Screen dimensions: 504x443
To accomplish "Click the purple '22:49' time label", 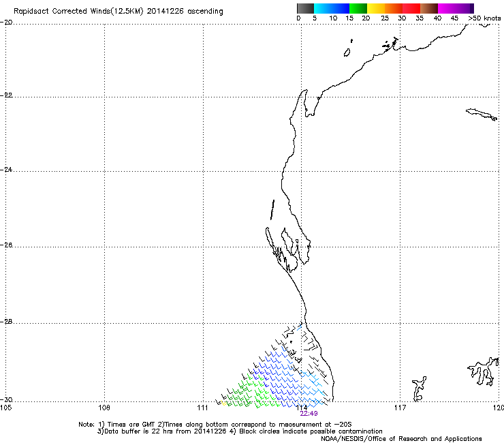I will pyautogui.click(x=309, y=414).
